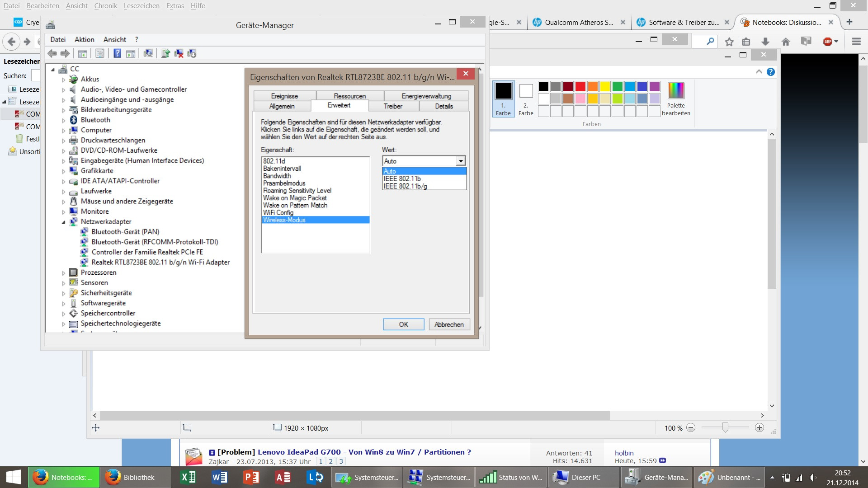Pick the red color swatch
The width and height of the screenshot is (868, 488).
click(x=580, y=86)
